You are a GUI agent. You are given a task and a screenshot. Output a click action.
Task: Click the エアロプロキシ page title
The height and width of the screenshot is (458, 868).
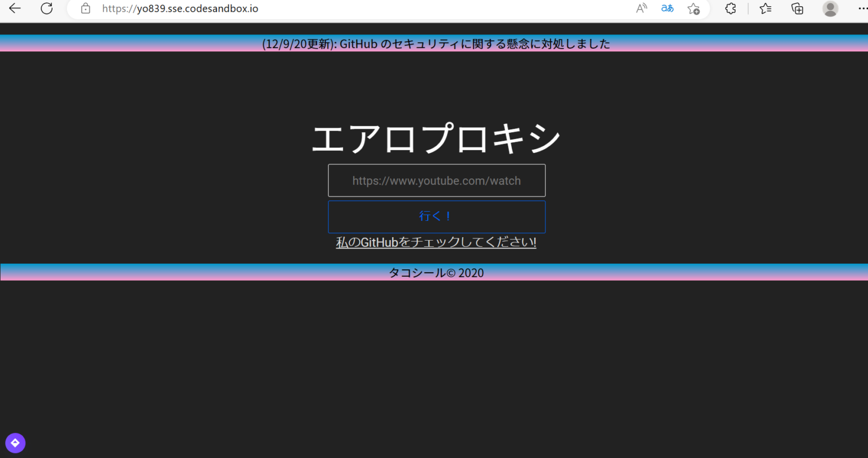[x=435, y=137]
